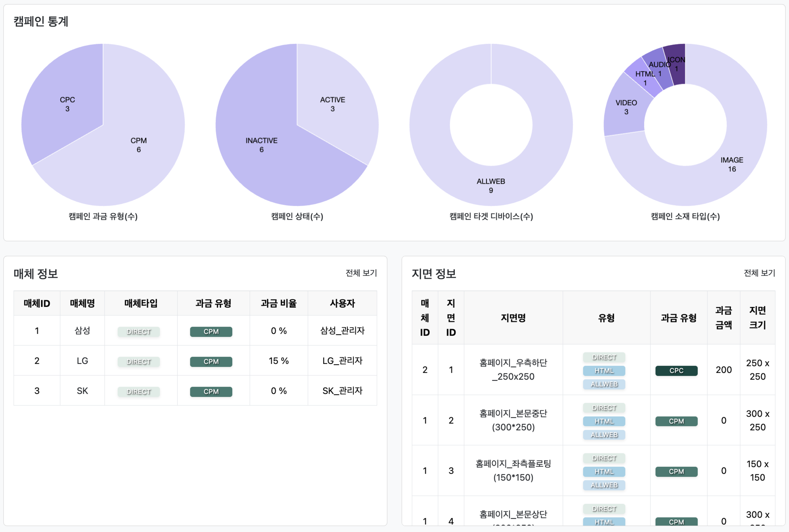Image resolution: width=789 pixels, height=532 pixels.
Task: Click the ALLWEB donut segment
Action: [x=491, y=185]
